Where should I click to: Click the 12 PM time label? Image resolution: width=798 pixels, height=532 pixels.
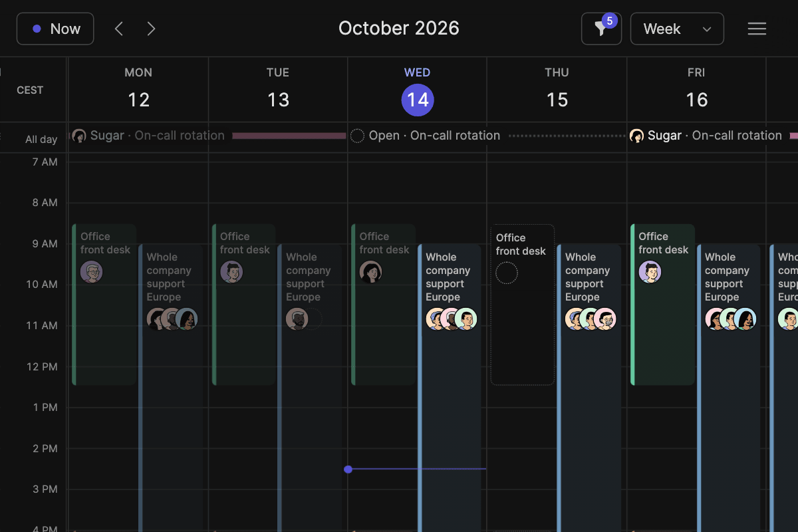(x=43, y=367)
